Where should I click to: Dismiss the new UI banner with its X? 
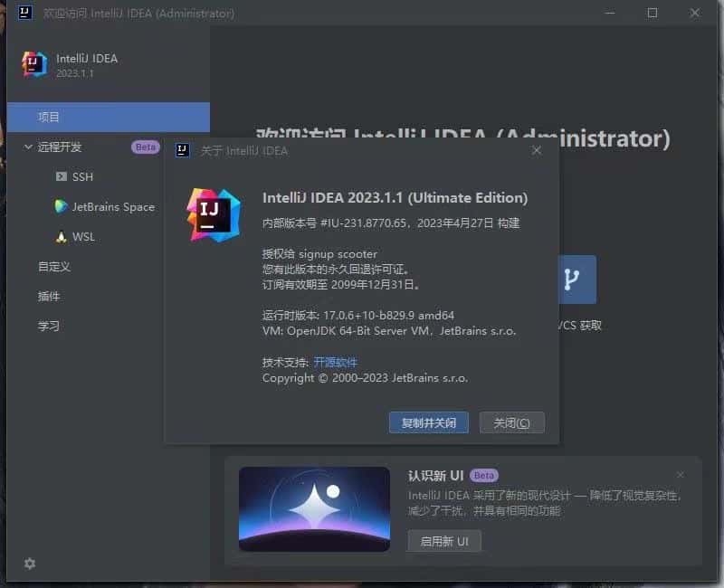tap(681, 474)
